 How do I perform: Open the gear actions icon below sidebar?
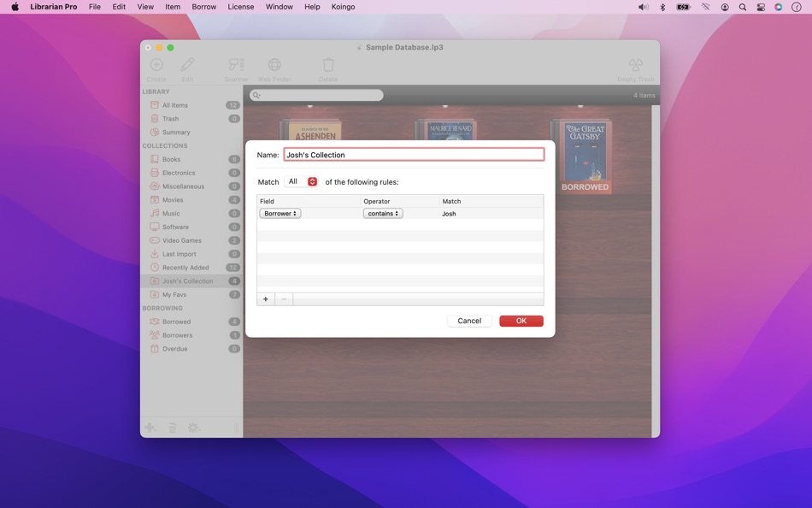coord(194,427)
